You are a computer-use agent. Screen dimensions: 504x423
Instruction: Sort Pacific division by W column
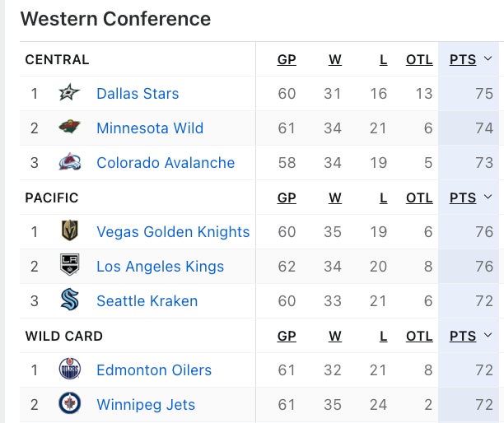(334, 198)
